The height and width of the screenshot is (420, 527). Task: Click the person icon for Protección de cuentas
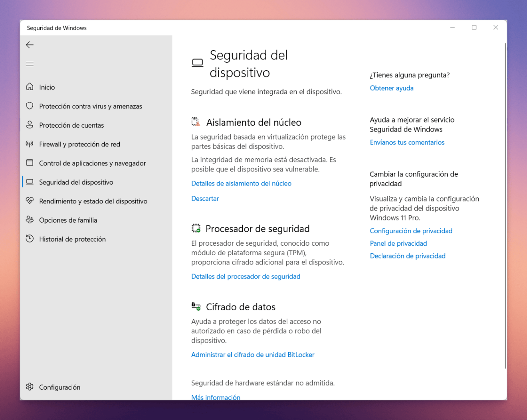pyautogui.click(x=30, y=125)
